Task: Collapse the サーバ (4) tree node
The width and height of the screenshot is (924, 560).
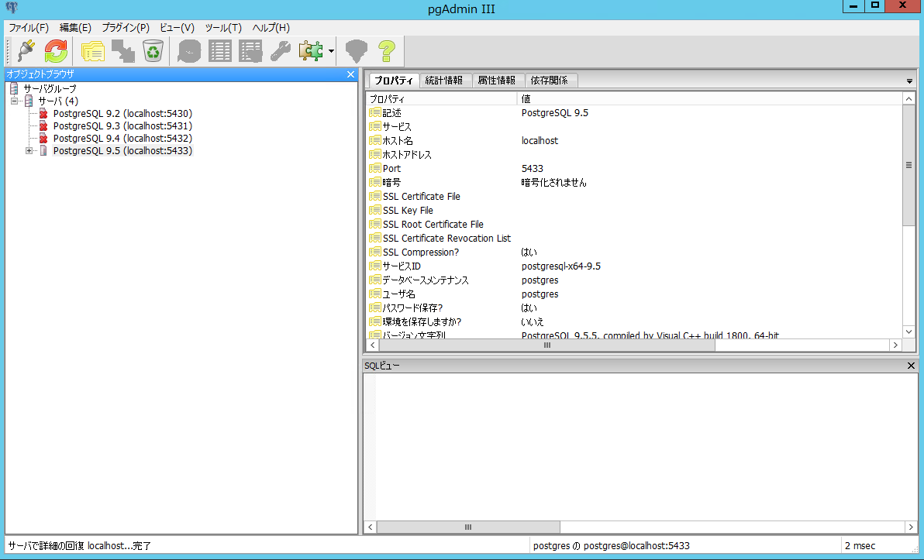Action: pyautogui.click(x=12, y=101)
